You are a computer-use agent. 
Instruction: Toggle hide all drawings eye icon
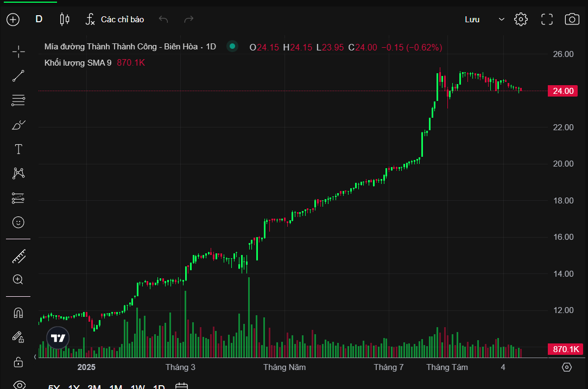pyautogui.click(x=19, y=385)
